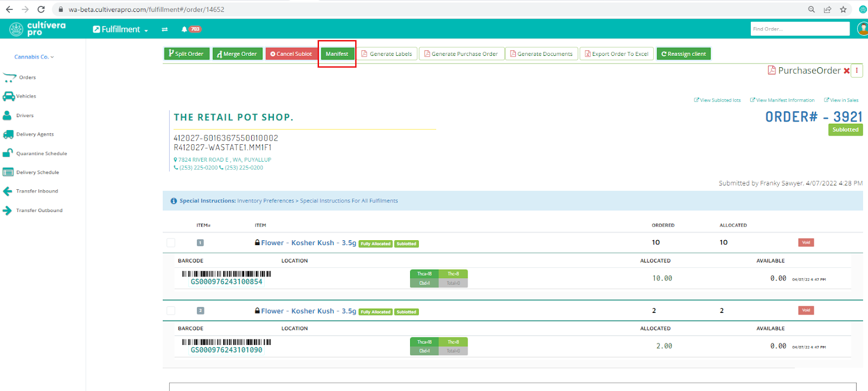
Task: Click the barcode image for GS000976243101090
Action: [x=226, y=342]
